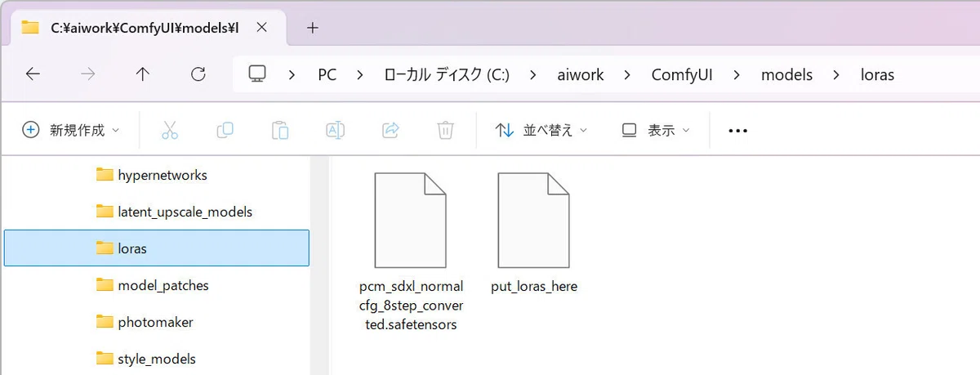Click the Rename icon in toolbar
Viewport: 980px width, 375px height.
[x=335, y=130]
